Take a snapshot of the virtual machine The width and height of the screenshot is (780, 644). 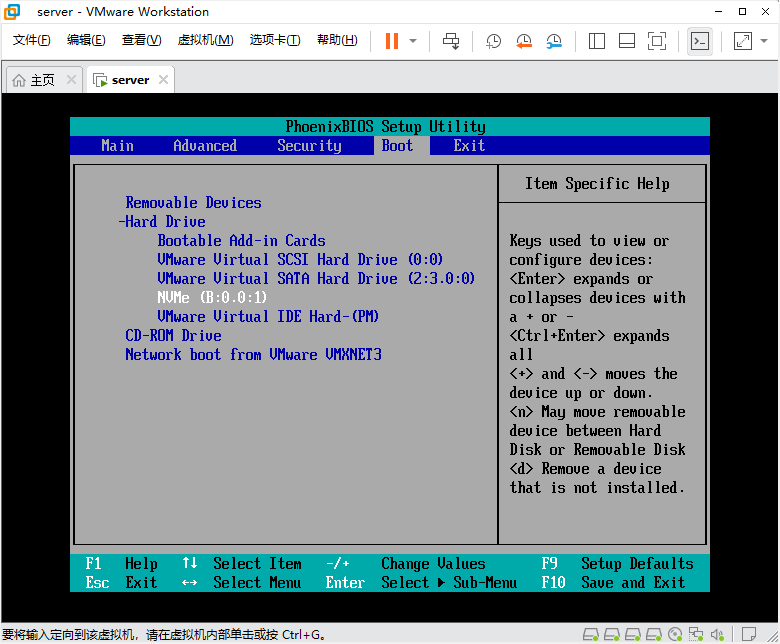click(x=494, y=41)
